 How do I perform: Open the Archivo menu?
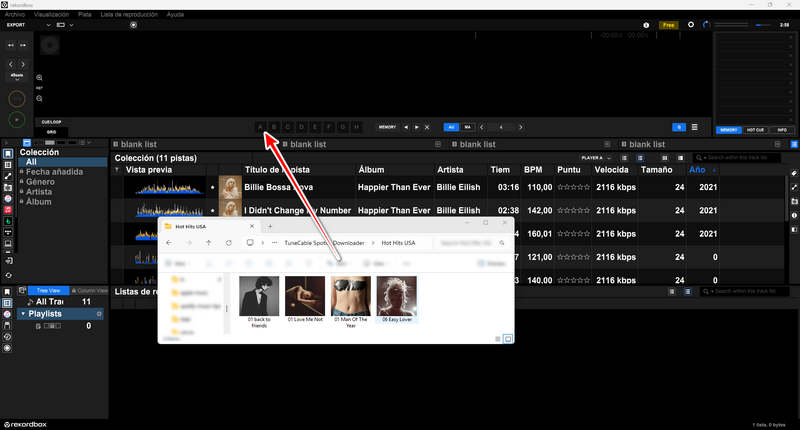tap(13, 15)
